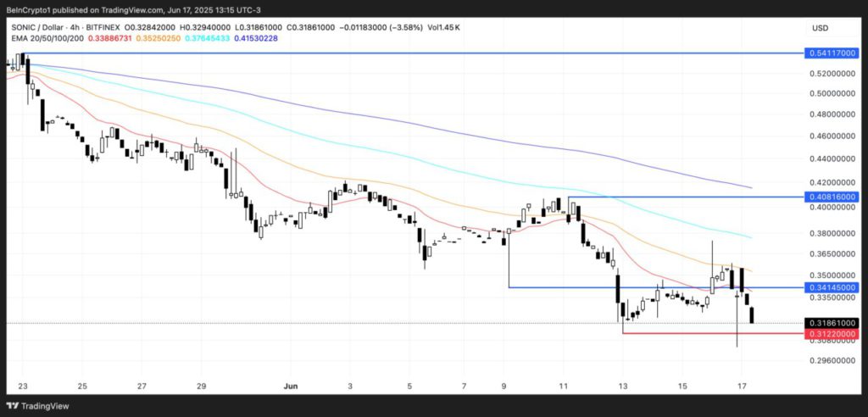Click the blue 0.54117000 price label
Image resolution: width=868 pixels, height=417 pixels.
click(x=833, y=53)
